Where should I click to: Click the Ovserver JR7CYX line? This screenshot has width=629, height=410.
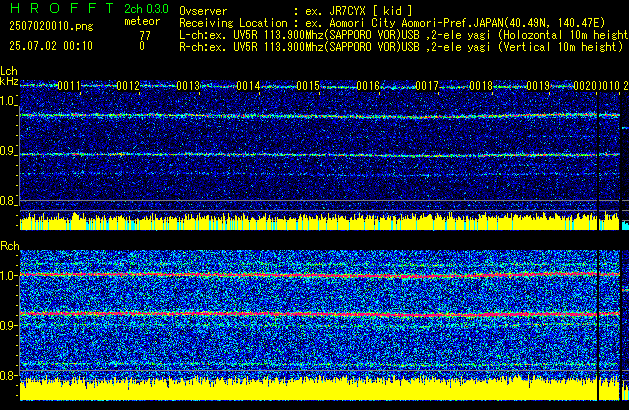point(296,11)
